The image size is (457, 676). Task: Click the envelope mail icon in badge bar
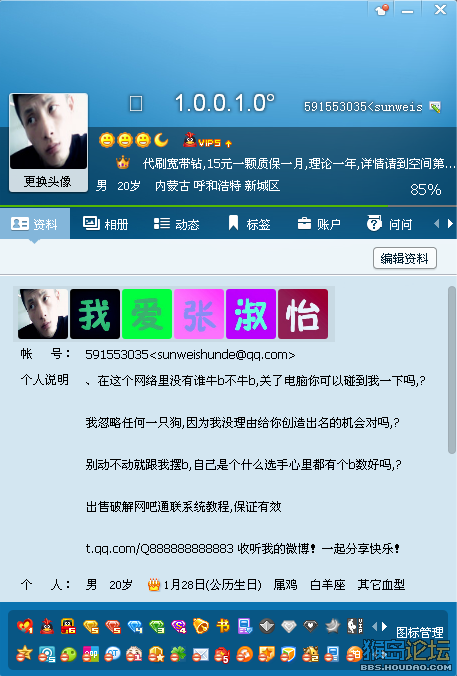200,655
